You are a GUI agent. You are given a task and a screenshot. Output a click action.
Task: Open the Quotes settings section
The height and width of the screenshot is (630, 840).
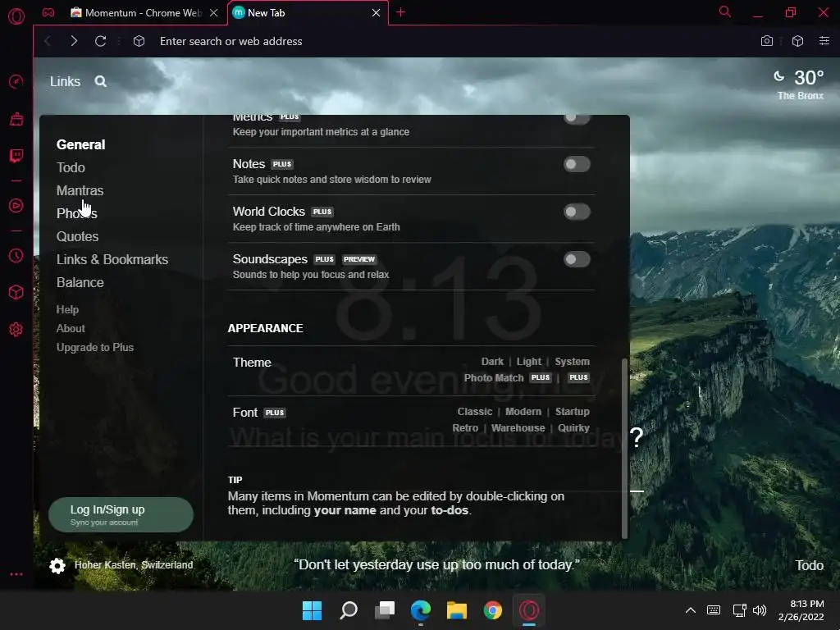click(77, 236)
